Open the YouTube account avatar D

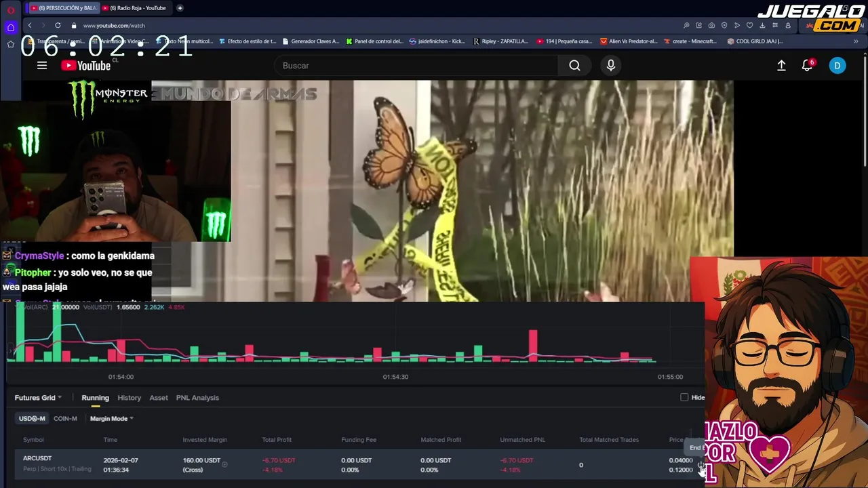(837, 66)
